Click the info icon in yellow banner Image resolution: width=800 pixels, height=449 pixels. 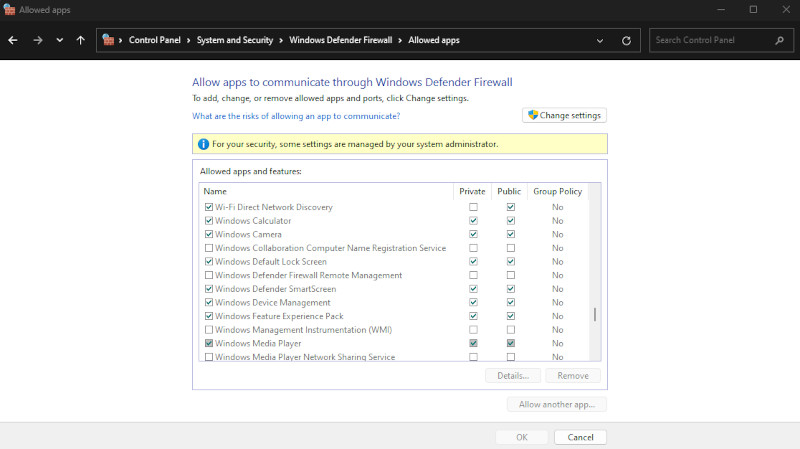click(203, 144)
